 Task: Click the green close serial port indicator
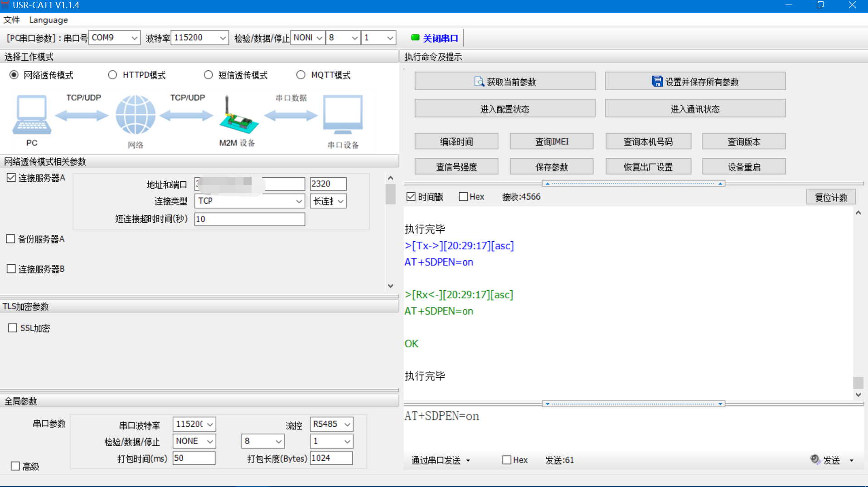point(415,38)
